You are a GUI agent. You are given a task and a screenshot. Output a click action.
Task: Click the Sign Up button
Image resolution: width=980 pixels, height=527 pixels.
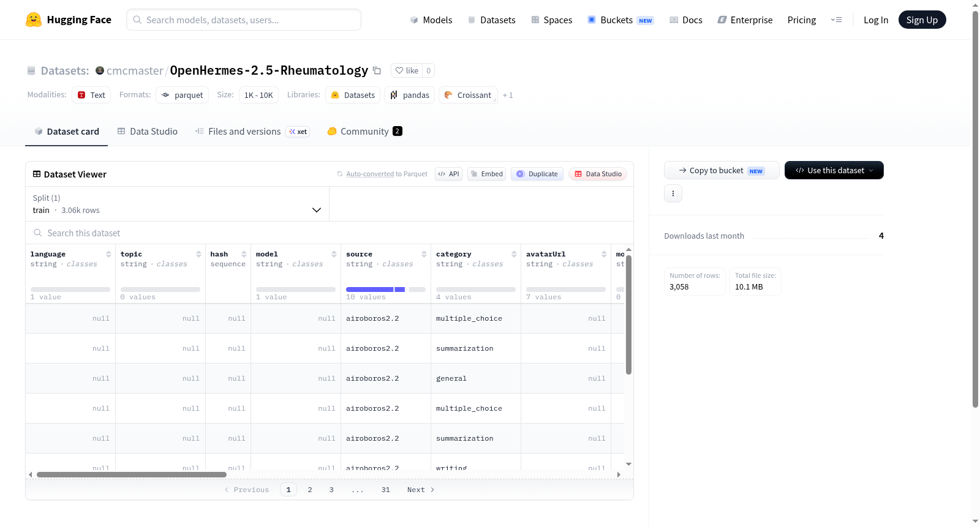922,20
